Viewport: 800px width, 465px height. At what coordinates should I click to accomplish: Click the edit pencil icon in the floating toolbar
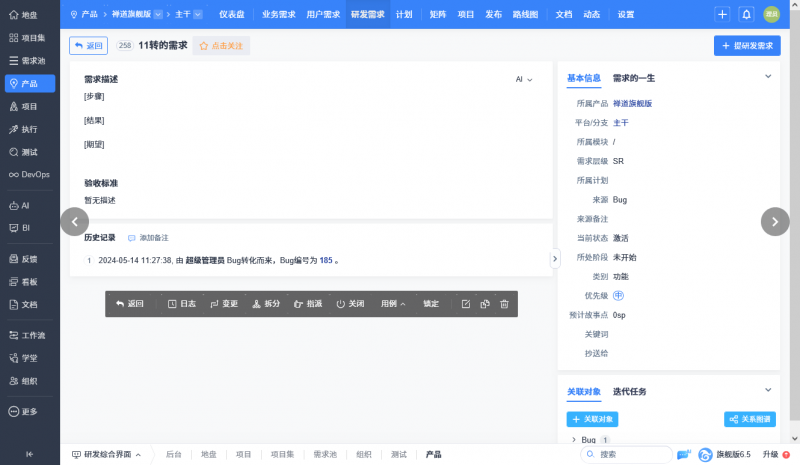coord(465,304)
